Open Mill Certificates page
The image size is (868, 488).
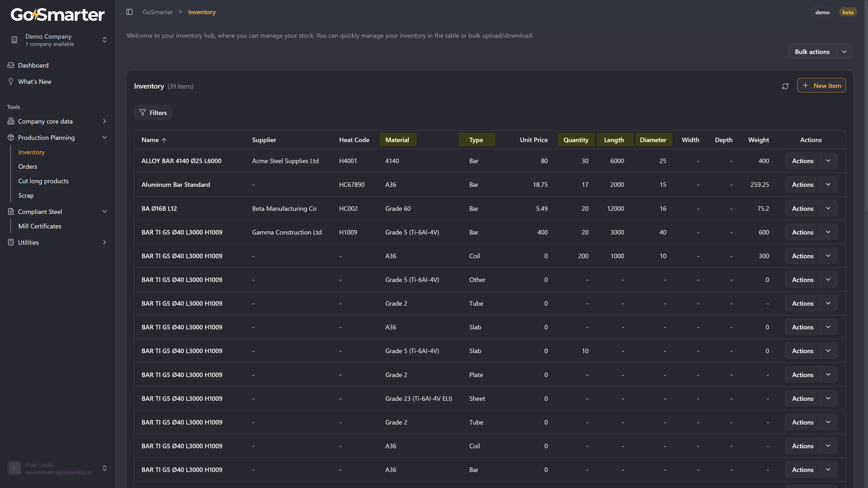coord(40,226)
